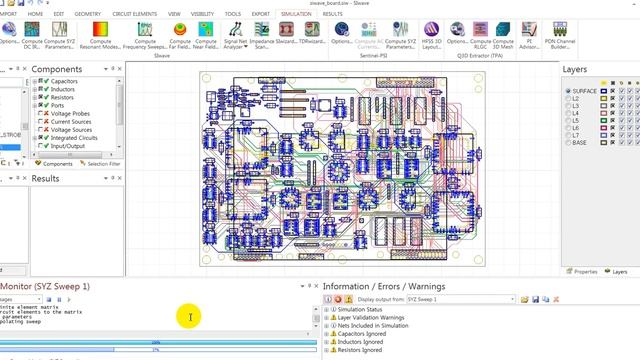Image resolution: width=640 pixels, height=360 pixels.
Task: Toggle Resistors visibility checkbox
Action: coord(41,97)
